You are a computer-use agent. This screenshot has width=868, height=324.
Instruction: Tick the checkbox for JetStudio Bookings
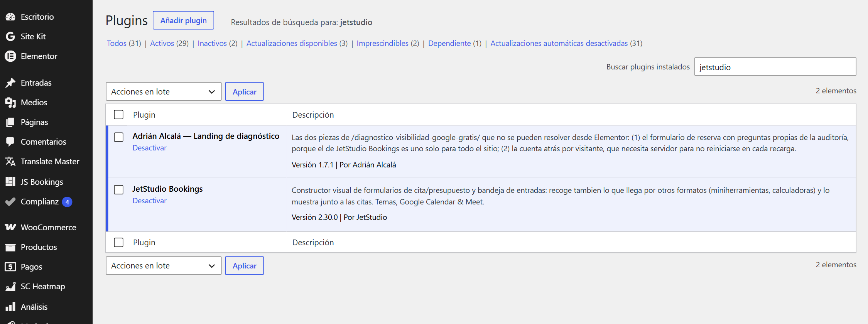119,190
